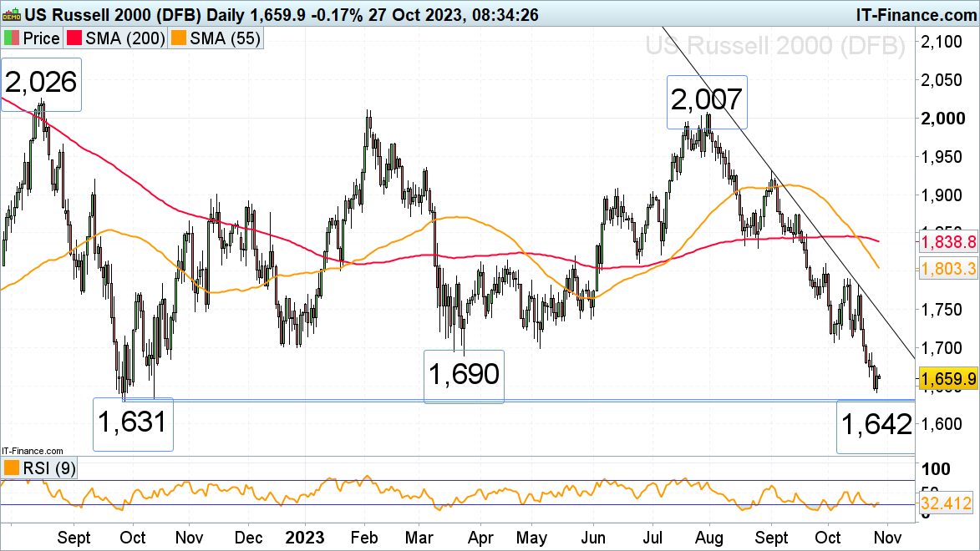This screenshot has width=980, height=551.
Task: Click the Jun label on the time axis
Action: [592, 538]
